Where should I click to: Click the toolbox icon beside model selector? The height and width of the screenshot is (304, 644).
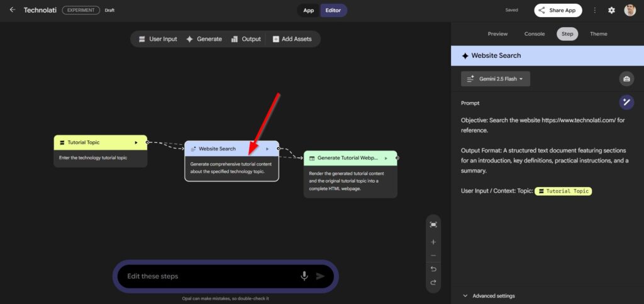pos(626,79)
